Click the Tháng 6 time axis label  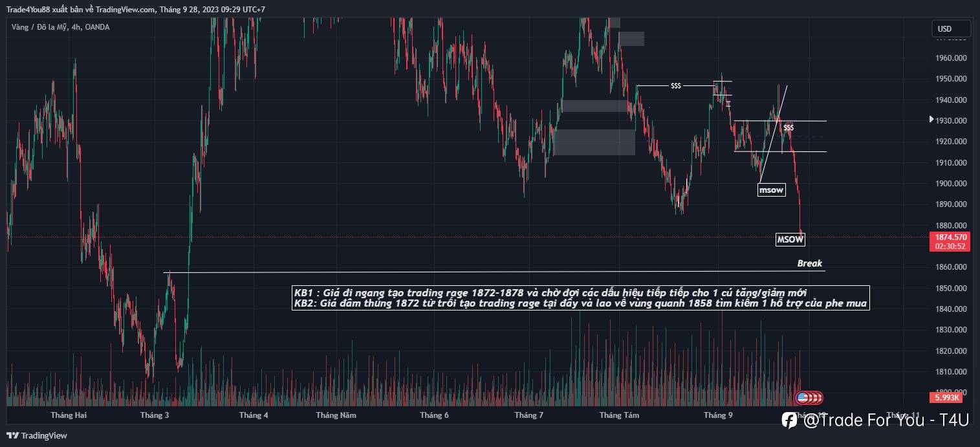coord(434,415)
